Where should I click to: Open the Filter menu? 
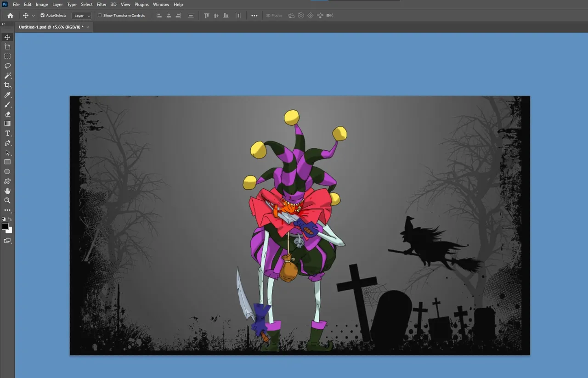click(x=102, y=5)
